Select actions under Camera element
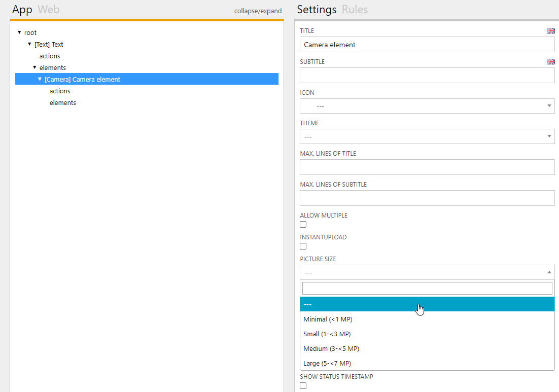Viewport: 559px width, 392px height. (x=60, y=91)
